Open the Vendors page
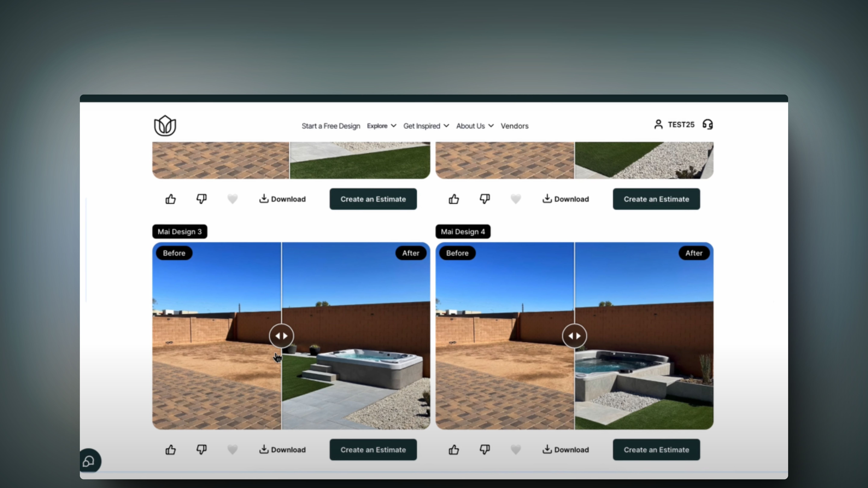This screenshot has height=488, width=868. (x=514, y=126)
